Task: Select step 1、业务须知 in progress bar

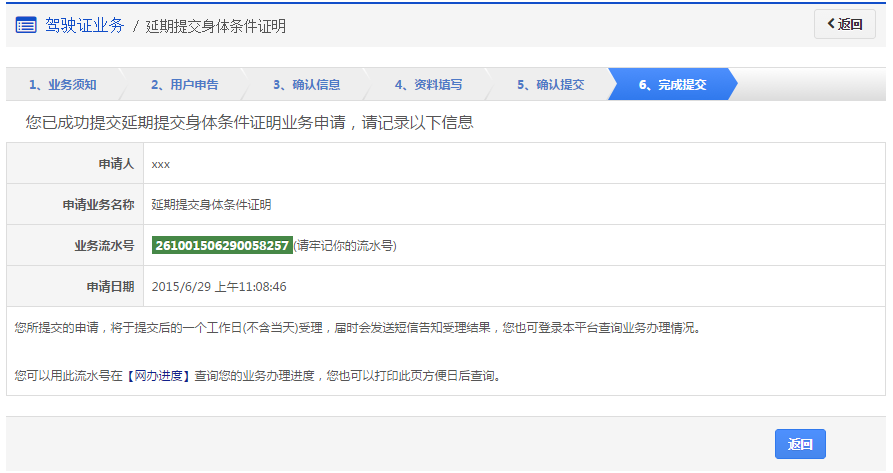Action: pos(62,85)
